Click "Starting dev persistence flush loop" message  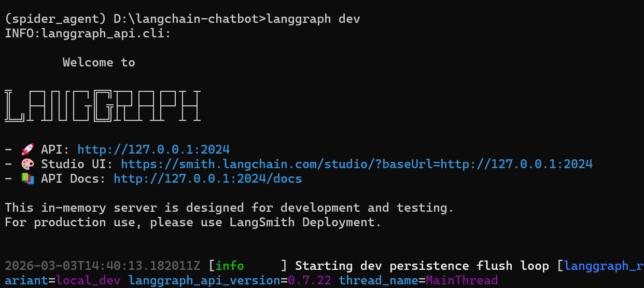tap(422, 266)
